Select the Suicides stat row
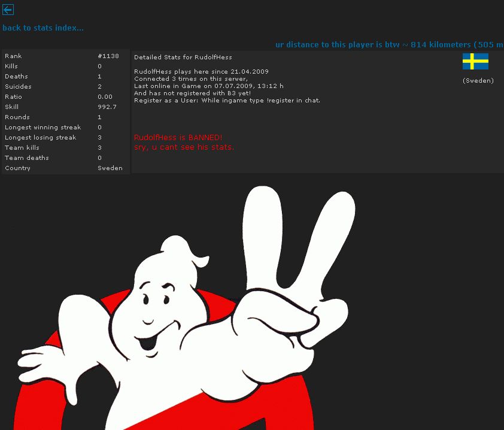 click(65, 86)
